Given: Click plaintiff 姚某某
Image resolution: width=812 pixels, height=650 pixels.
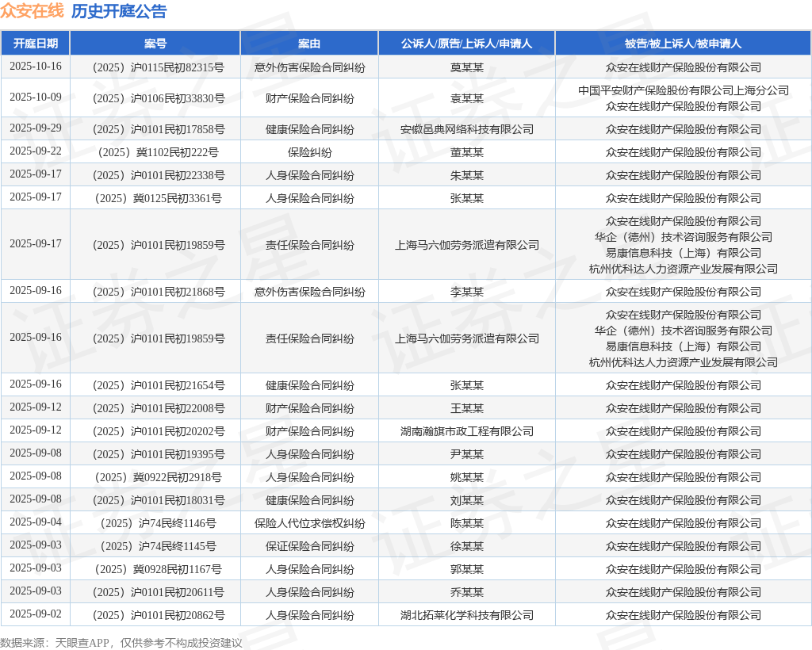Looking at the screenshot, I should coord(466,477).
